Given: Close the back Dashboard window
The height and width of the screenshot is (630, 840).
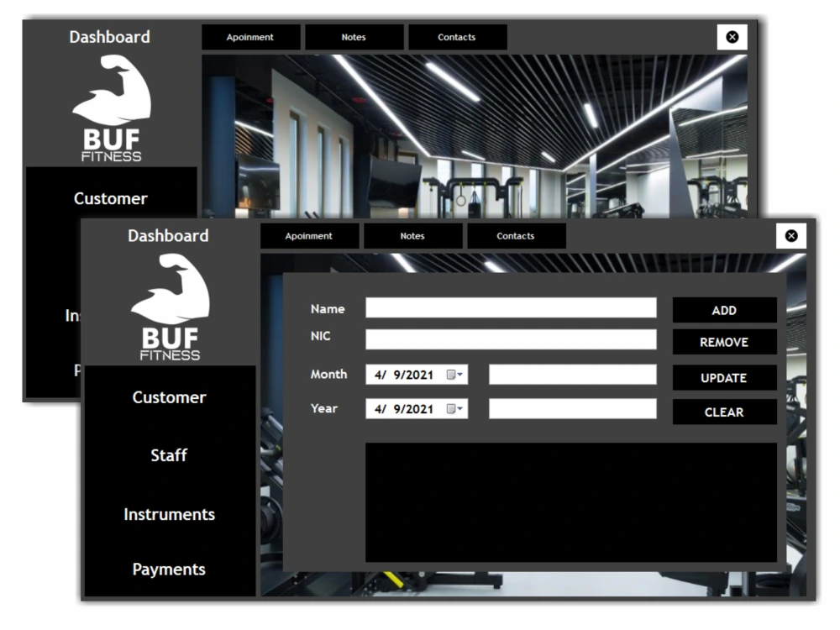Looking at the screenshot, I should 732,37.
